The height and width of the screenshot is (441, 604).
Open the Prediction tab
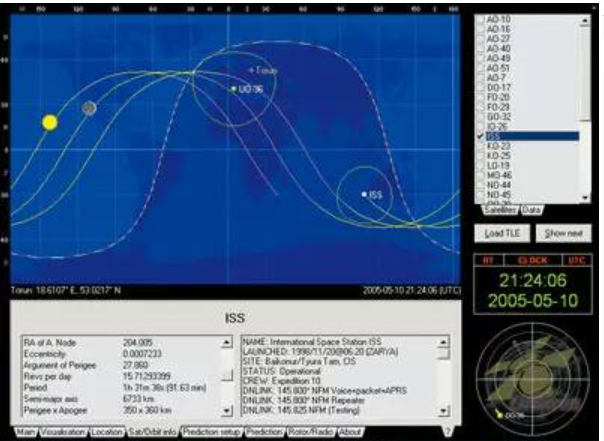[x=264, y=432]
